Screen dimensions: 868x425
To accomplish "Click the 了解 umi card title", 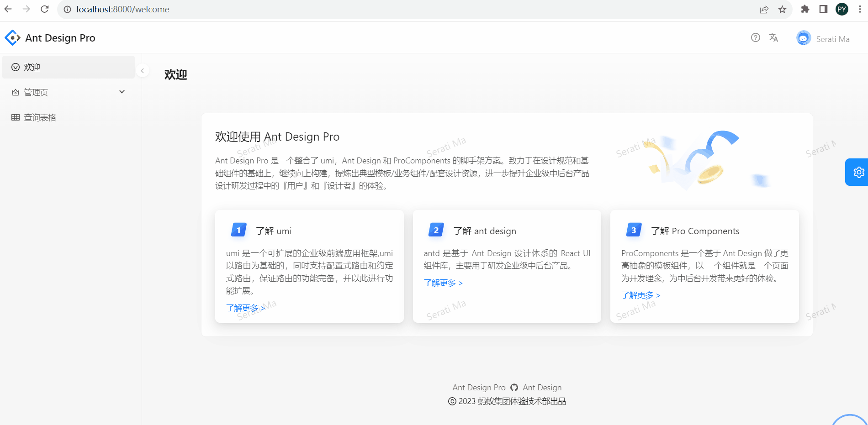I will (x=274, y=231).
